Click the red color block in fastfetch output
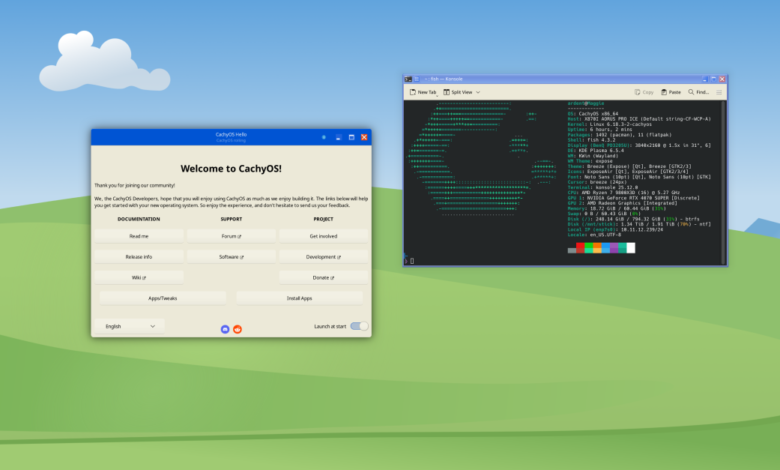Image resolution: width=780 pixels, height=470 pixels. 580,248
